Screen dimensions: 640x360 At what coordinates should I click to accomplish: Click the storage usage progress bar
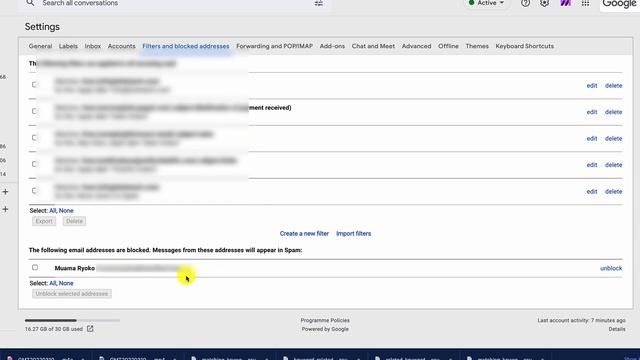[72, 320]
